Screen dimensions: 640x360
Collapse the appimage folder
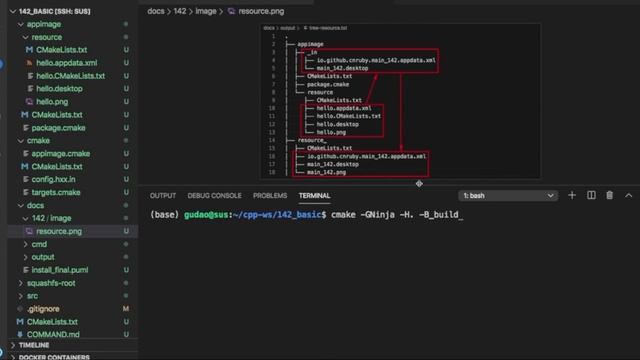pyautogui.click(x=20, y=24)
